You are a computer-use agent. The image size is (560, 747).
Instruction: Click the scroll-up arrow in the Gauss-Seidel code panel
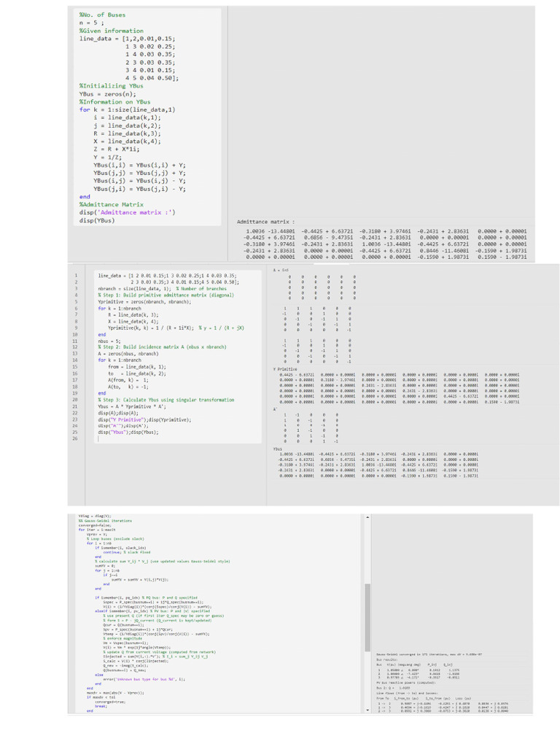click(x=367, y=517)
